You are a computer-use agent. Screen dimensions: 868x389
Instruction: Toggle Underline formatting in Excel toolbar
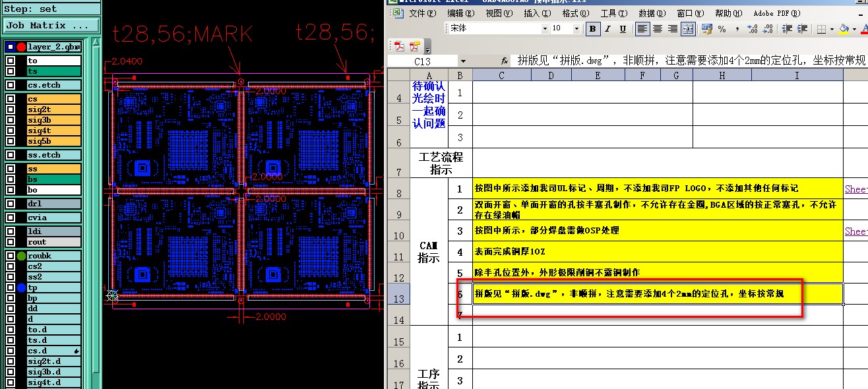click(x=624, y=28)
